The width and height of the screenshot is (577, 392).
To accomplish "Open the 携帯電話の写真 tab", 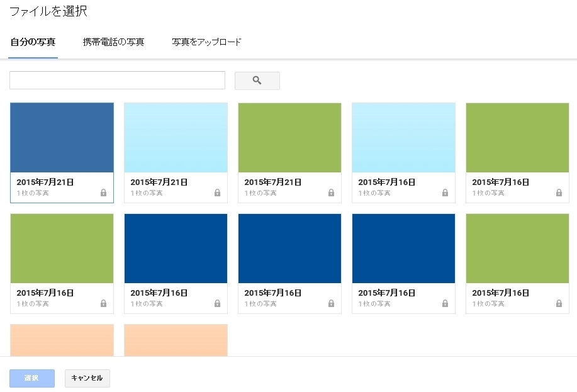I will tap(113, 42).
